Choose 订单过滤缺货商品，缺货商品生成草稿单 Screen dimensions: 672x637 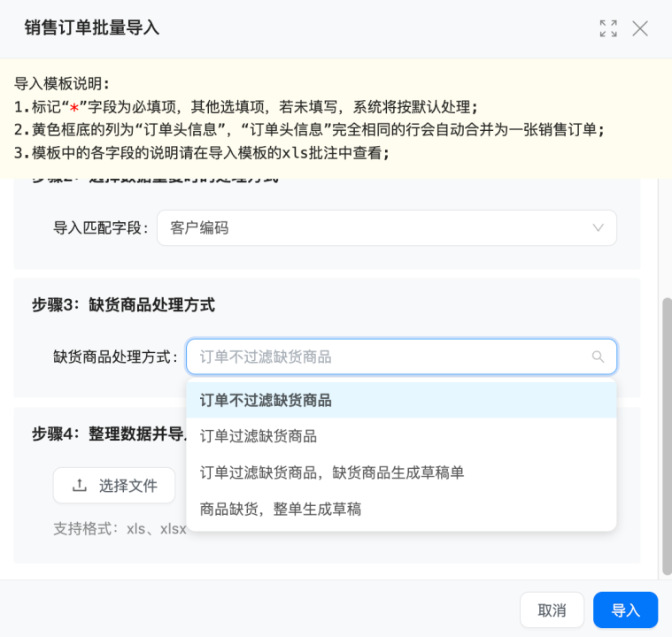click(x=401, y=472)
